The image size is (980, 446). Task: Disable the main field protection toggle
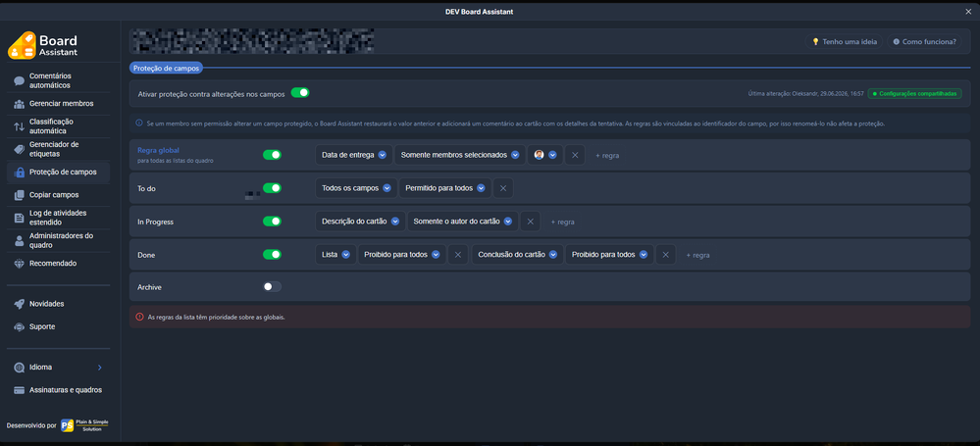coord(300,93)
